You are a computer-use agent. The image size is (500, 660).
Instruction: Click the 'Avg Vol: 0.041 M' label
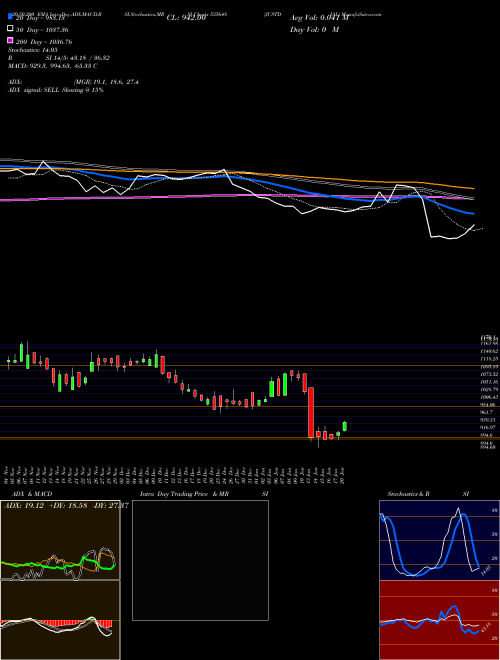[320, 18]
